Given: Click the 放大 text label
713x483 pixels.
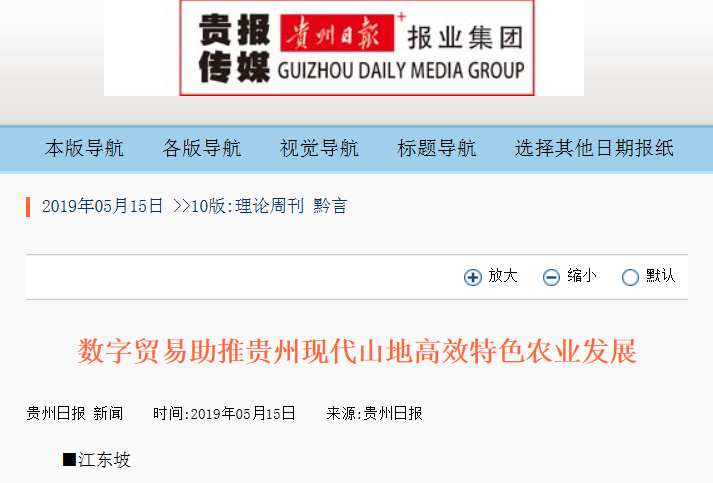Looking at the screenshot, I should pos(503,276).
